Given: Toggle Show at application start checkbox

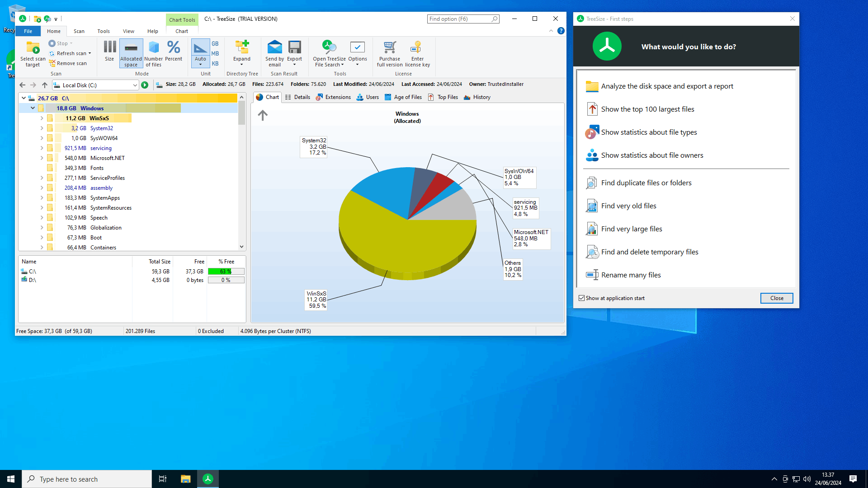Looking at the screenshot, I should (581, 298).
